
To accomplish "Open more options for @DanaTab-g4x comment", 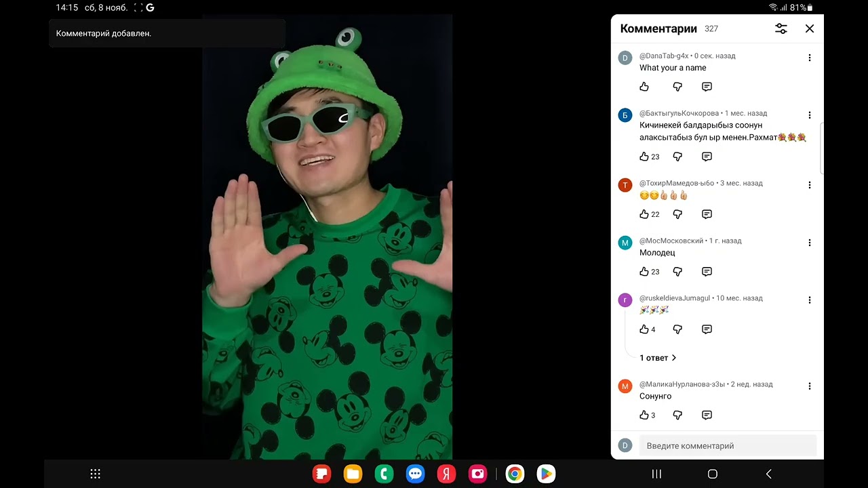I will tap(809, 58).
